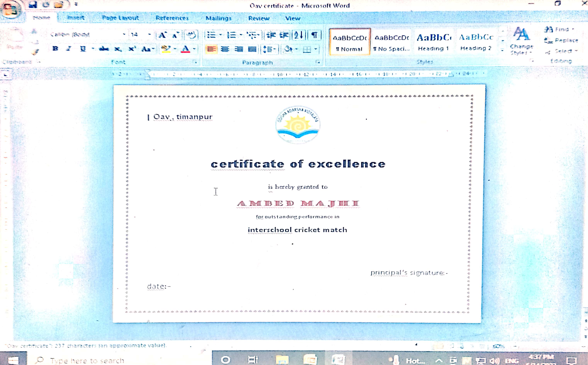Image resolution: width=588 pixels, height=365 pixels.
Task: Open the font name dropdown
Action: coord(124,35)
